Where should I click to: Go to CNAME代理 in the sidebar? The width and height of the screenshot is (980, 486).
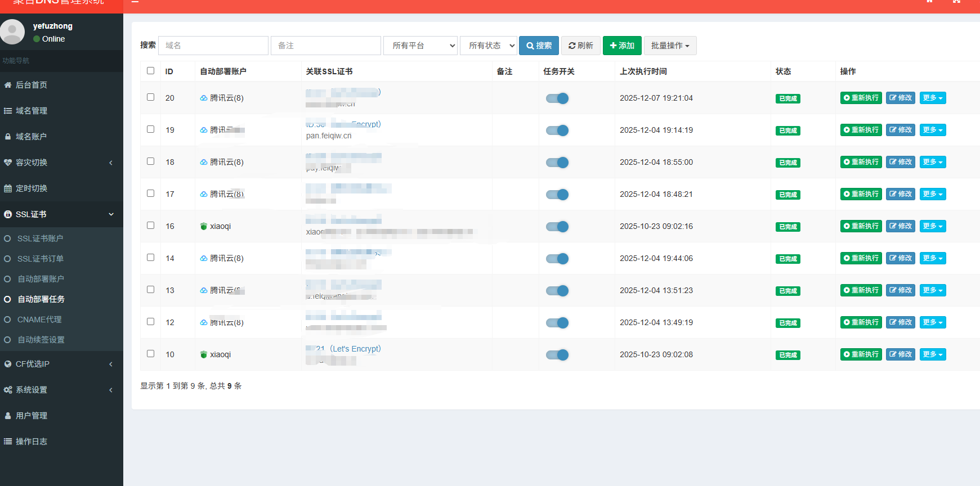[x=39, y=319]
